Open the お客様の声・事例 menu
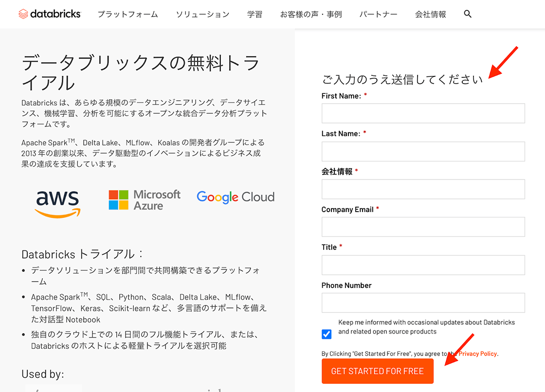 [x=310, y=14]
